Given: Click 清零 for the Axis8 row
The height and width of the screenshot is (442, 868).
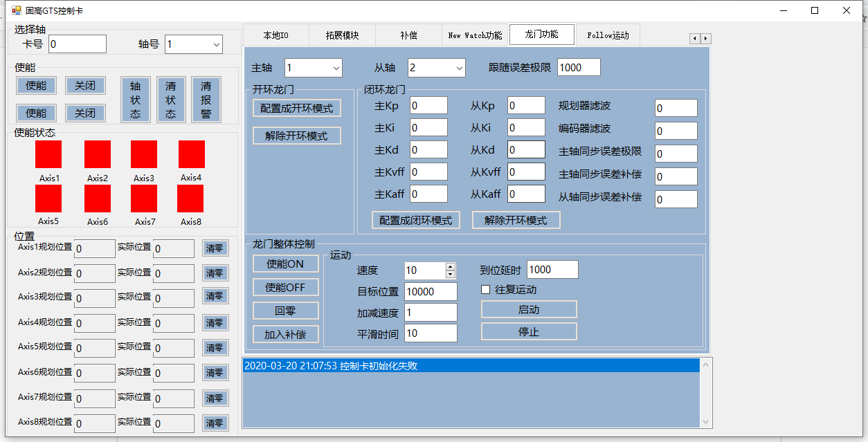Looking at the screenshot, I should (x=215, y=423).
